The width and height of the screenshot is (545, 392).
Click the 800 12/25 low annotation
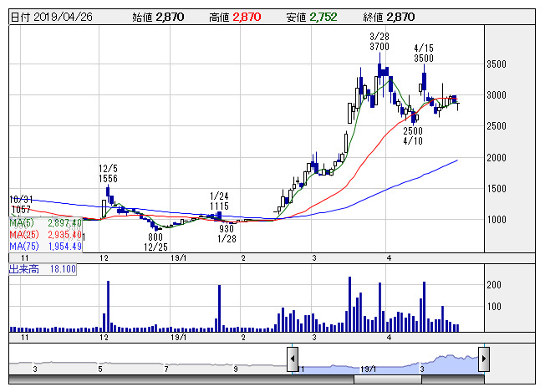click(155, 242)
